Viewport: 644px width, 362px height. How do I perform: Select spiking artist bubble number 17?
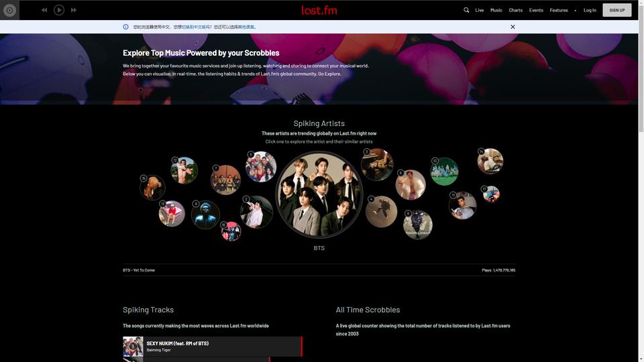point(491,194)
